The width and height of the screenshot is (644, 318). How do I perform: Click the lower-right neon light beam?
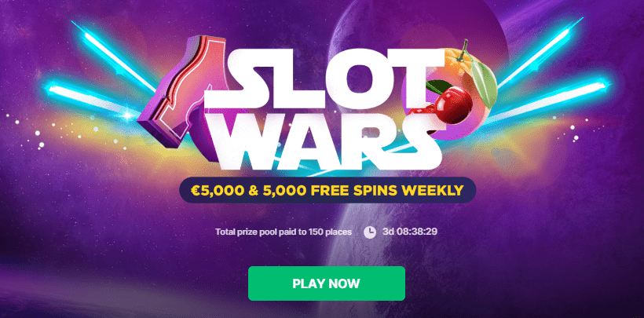pos(552,97)
